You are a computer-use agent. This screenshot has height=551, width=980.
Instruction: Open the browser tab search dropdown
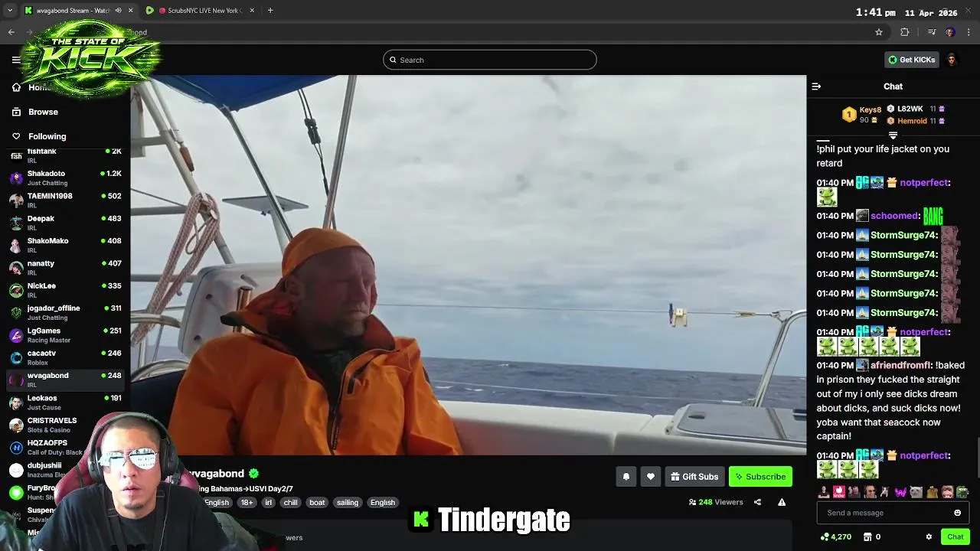[x=9, y=11]
